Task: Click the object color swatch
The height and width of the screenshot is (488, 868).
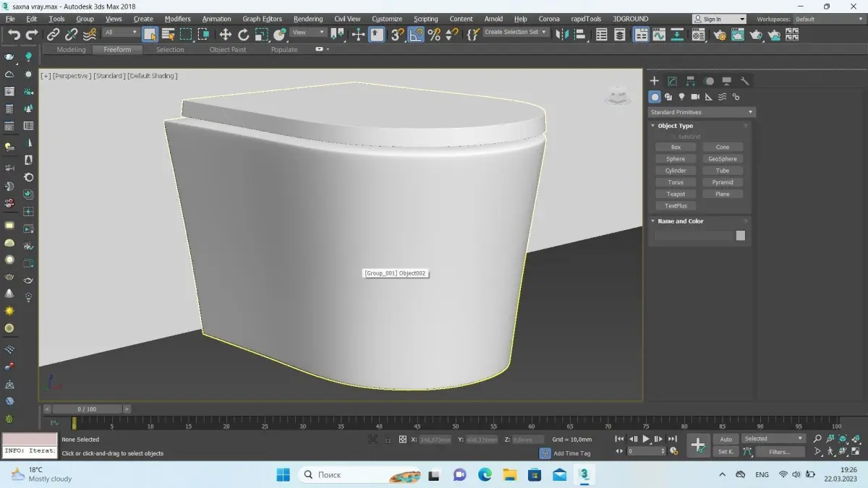Action: coord(740,236)
